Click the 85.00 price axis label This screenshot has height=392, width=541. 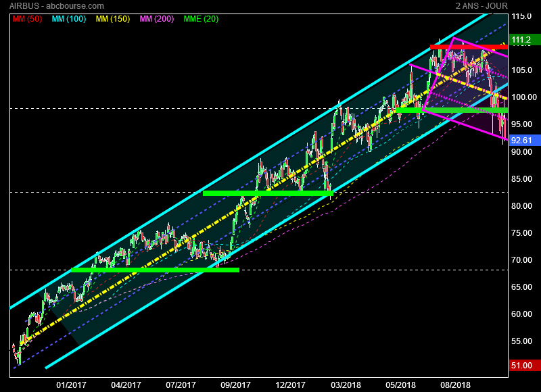[x=521, y=179]
